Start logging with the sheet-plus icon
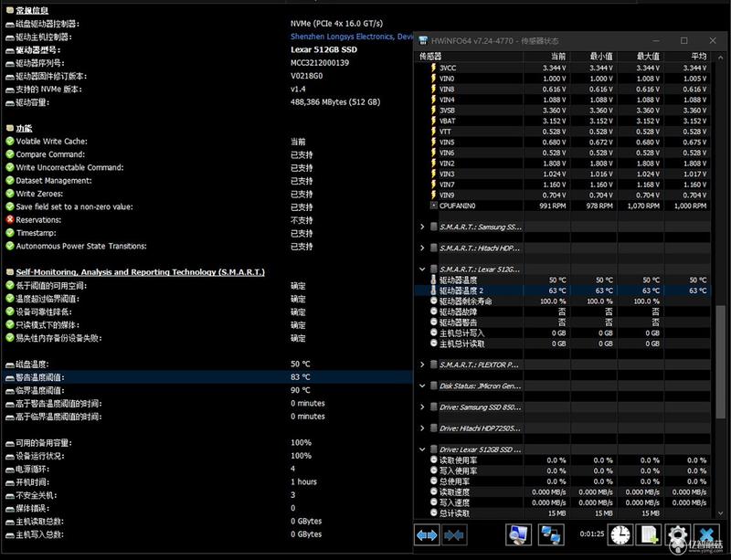731x560 pixels. (x=650, y=534)
